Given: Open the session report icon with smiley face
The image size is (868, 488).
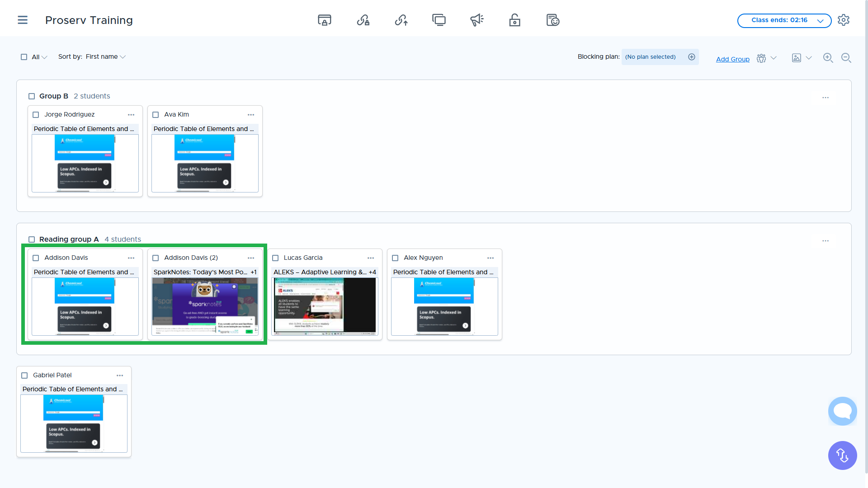Looking at the screenshot, I should tap(552, 20).
